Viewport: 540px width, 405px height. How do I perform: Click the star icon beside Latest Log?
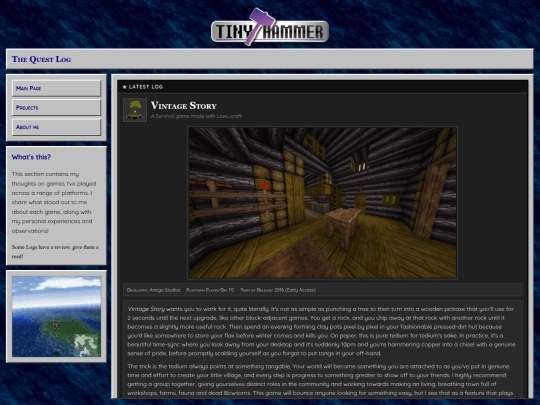click(x=125, y=87)
